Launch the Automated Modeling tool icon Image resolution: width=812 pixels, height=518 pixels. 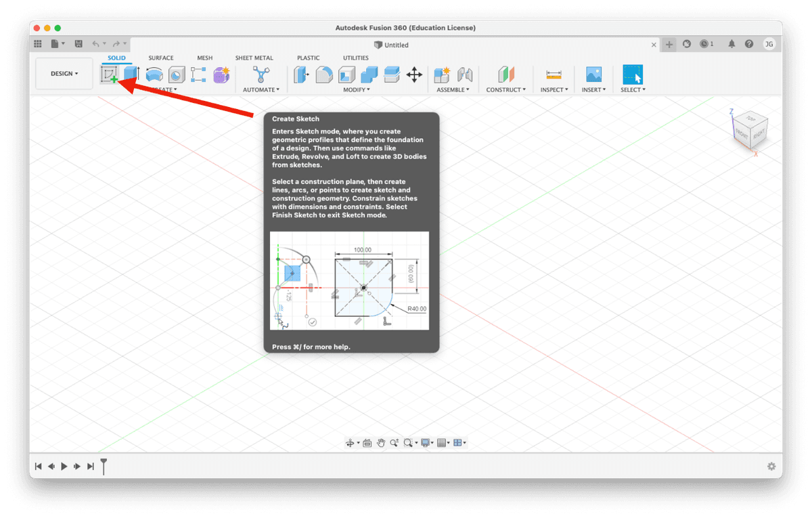pos(261,74)
